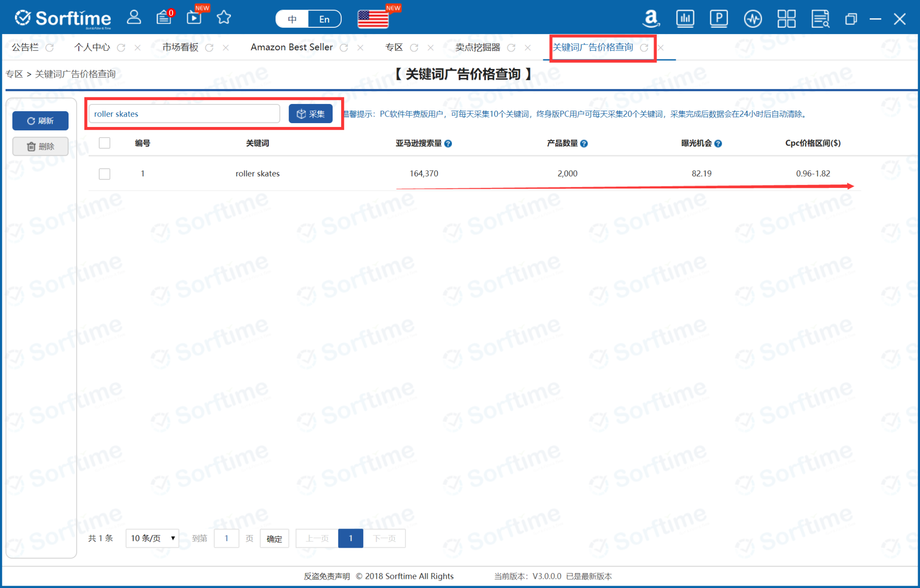Click the bar chart analytics icon
The width and height of the screenshot is (920, 588).
click(687, 16)
